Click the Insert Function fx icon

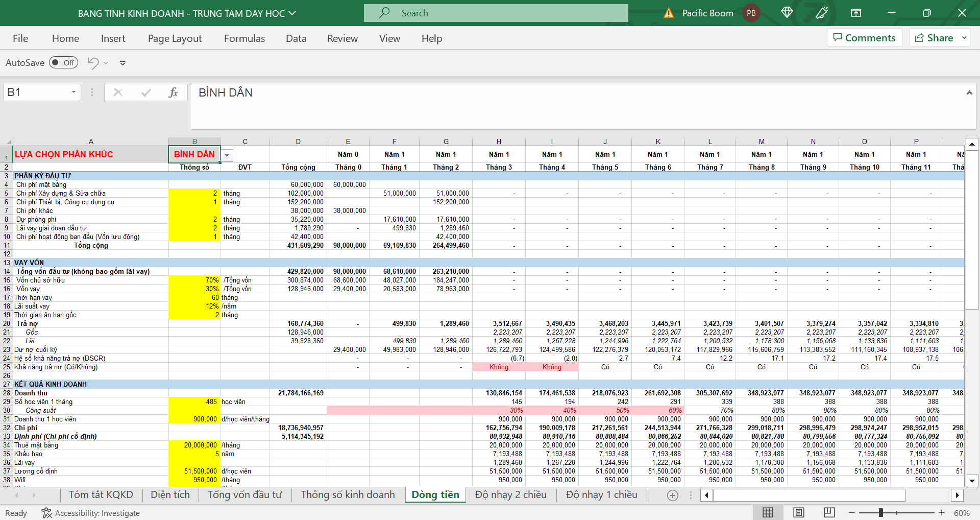pyautogui.click(x=173, y=92)
